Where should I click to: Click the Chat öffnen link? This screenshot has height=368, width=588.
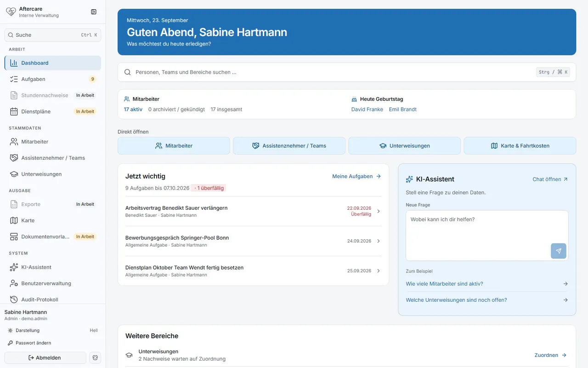(x=550, y=179)
